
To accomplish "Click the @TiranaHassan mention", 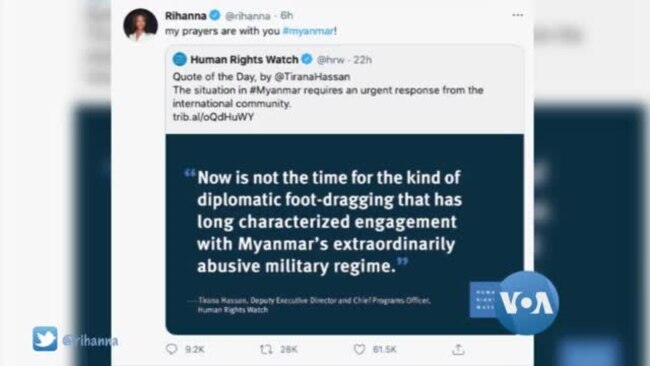I will tap(312, 77).
